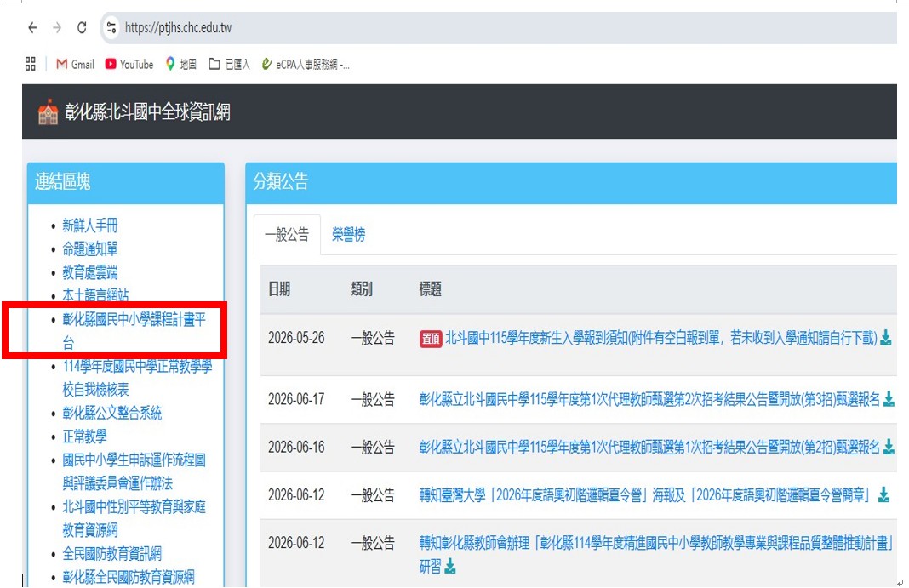Open the 第2次招考結果公告暨開放(第3招) announcement
The image size is (909, 588).
tap(649, 399)
